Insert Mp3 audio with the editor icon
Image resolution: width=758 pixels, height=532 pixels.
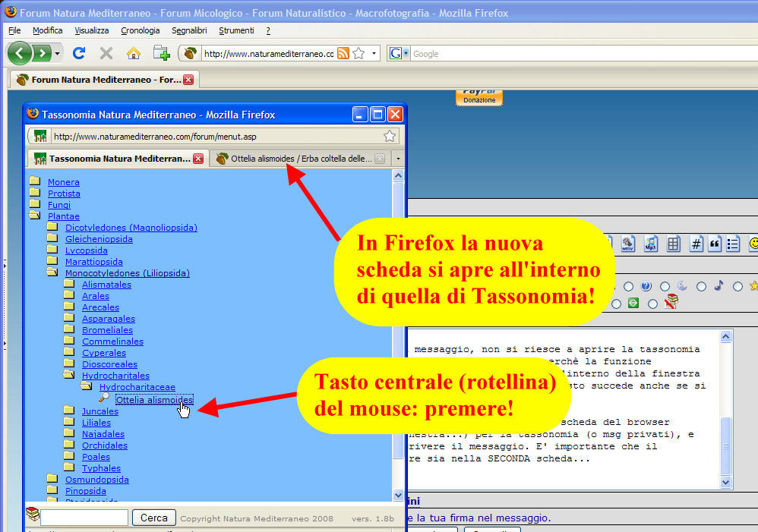[651, 243]
